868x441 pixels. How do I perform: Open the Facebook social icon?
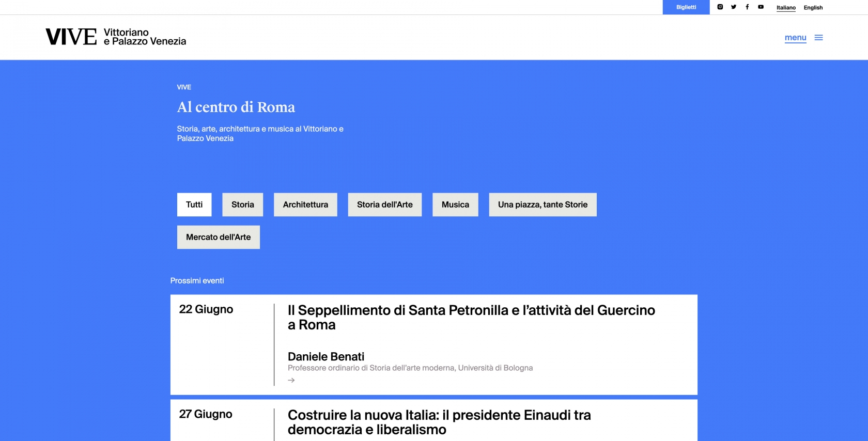[x=747, y=7]
